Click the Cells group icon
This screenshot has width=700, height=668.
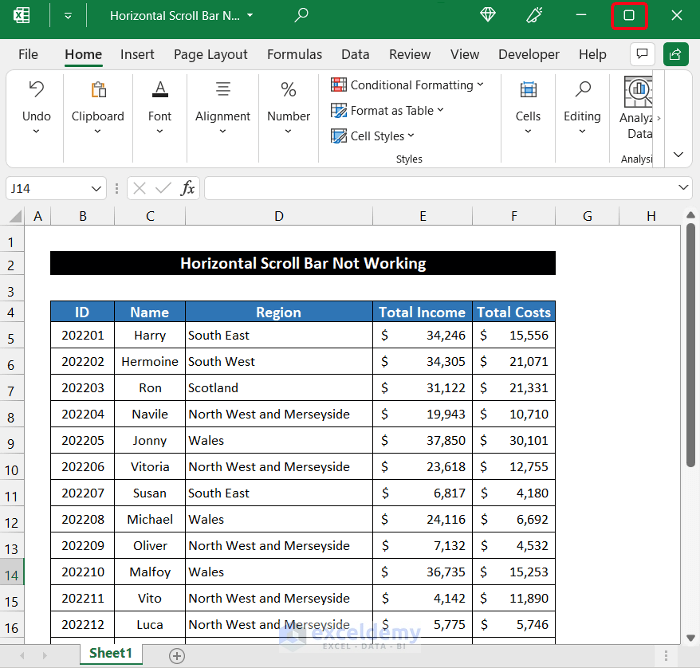coord(528,90)
